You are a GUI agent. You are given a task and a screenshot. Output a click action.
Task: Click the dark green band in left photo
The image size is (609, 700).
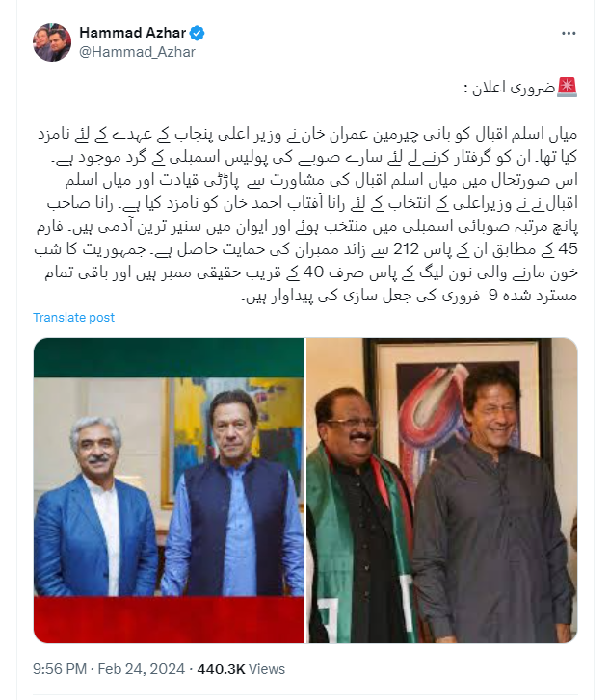pos(169,357)
